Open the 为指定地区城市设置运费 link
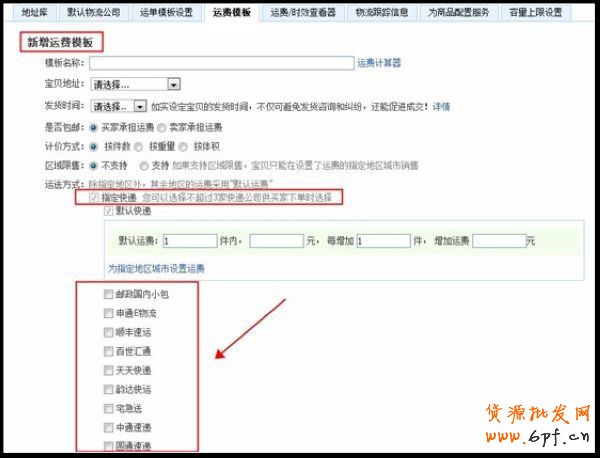600x458 pixels. (x=156, y=268)
